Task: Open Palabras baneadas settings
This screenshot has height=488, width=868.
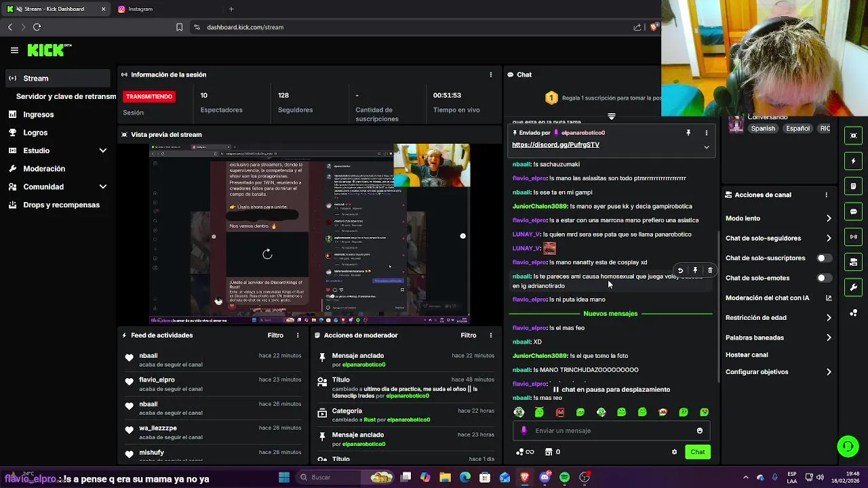Action: point(778,338)
